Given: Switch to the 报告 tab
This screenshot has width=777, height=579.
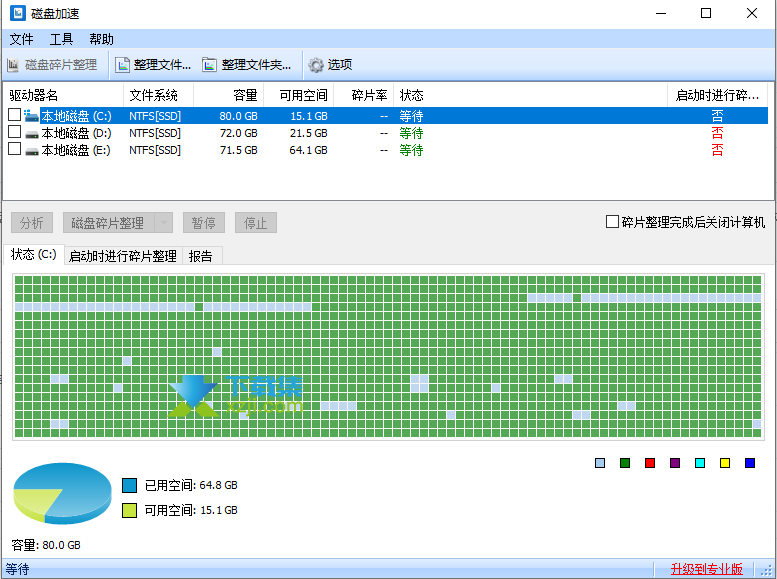Looking at the screenshot, I should pos(201,256).
